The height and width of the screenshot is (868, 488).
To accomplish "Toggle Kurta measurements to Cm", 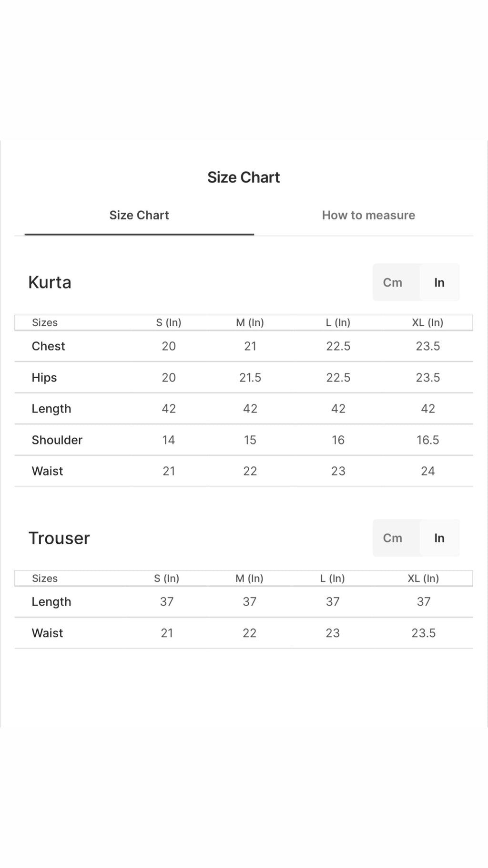I will (393, 282).
